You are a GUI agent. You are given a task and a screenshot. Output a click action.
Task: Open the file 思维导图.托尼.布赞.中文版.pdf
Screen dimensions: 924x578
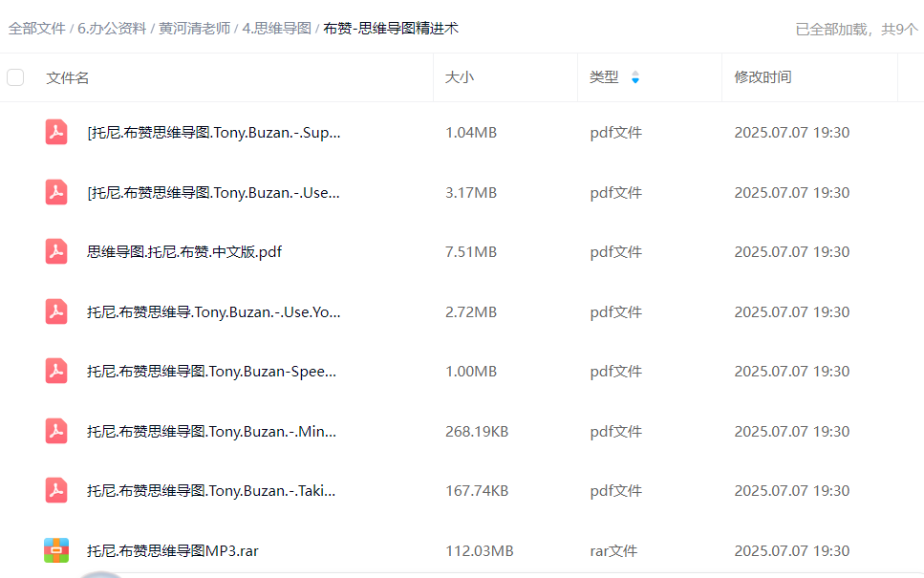click(x=184, y=252)
